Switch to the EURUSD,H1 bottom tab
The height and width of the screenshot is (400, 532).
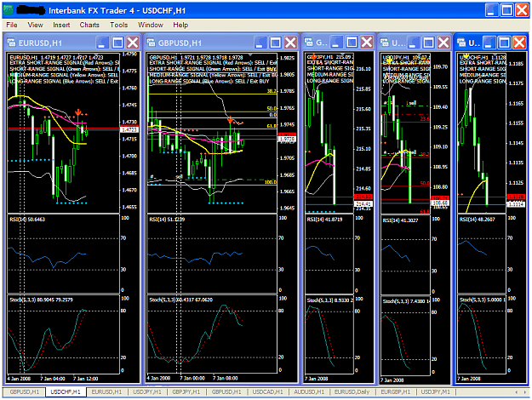(x=106, y=391)
